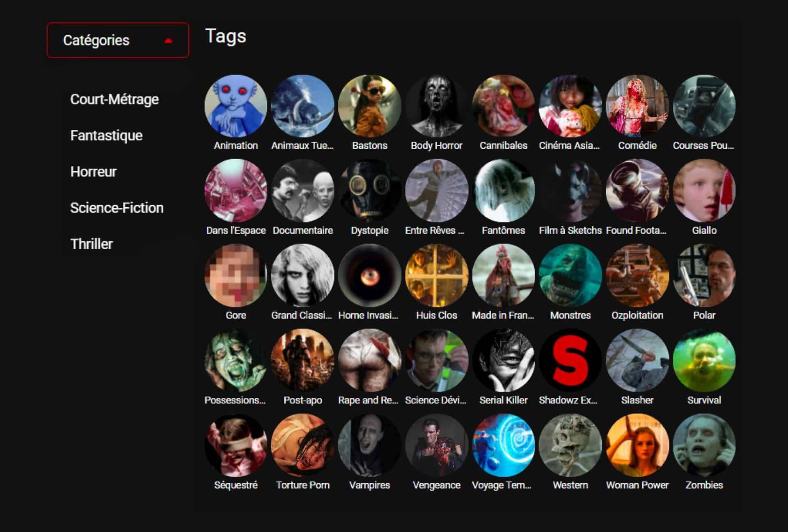Image resolution: width=788 pixels, height=532 pixels.
Task: Open the Voyage Temporel blue spiral icon
Action: click(x=503, y=445)
